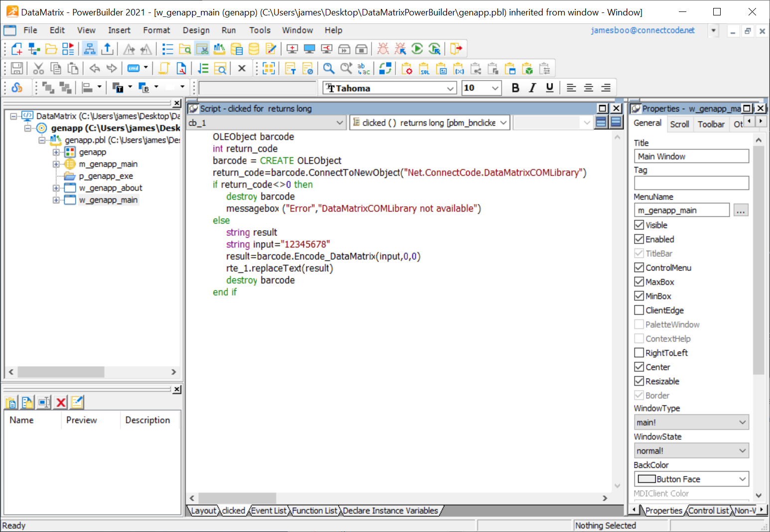Open the Design menu
Image resolution: width=770 pixels, height=532 pixels.
[x=196, y=30]
